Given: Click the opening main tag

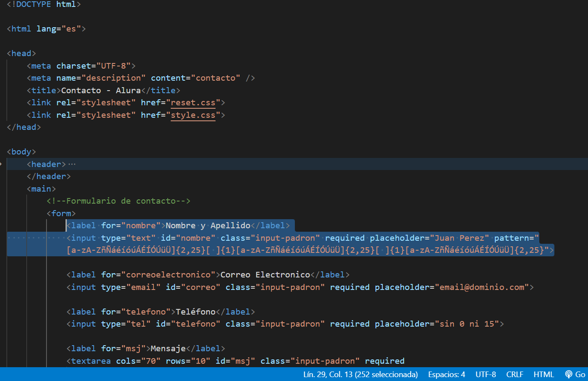Looking at the screenshot, I should coord(41,189).
